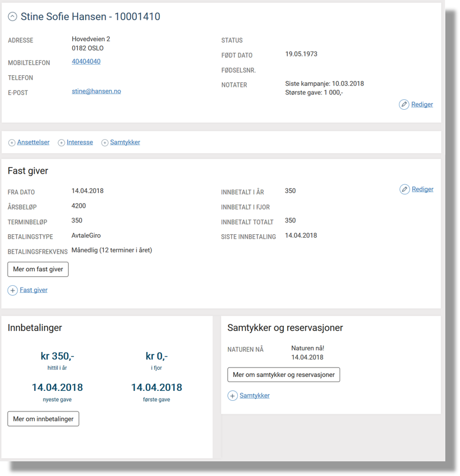Open Rediger link in the Fast giver section
The height and width of the screenshot is (476, 460).
pyautogui.click(x=422, y=189)
